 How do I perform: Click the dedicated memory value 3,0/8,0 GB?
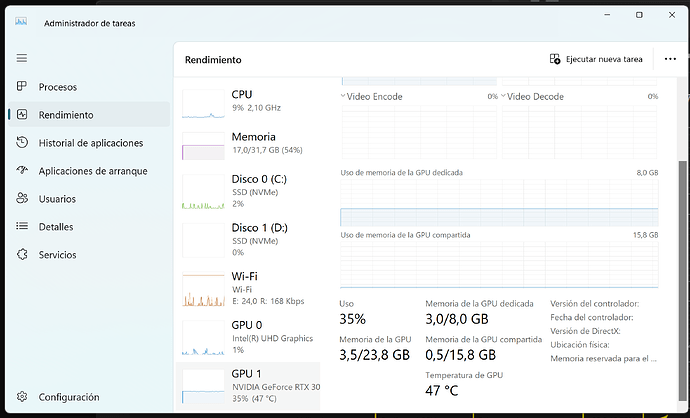tap(457, 319)
